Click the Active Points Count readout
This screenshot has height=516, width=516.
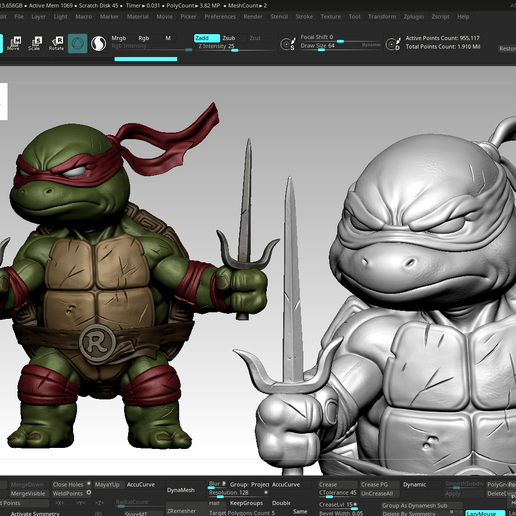pyautogui.click(x=442, y=38)
